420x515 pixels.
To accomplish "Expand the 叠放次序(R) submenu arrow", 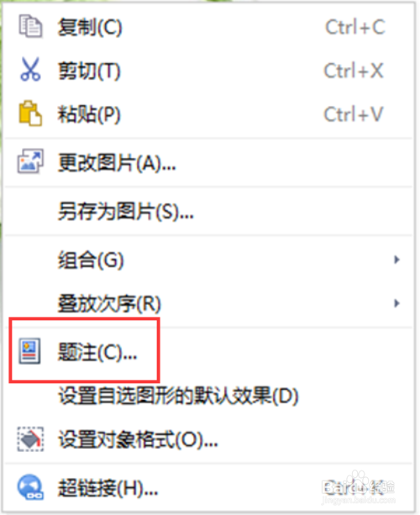I will pos(396,302).
